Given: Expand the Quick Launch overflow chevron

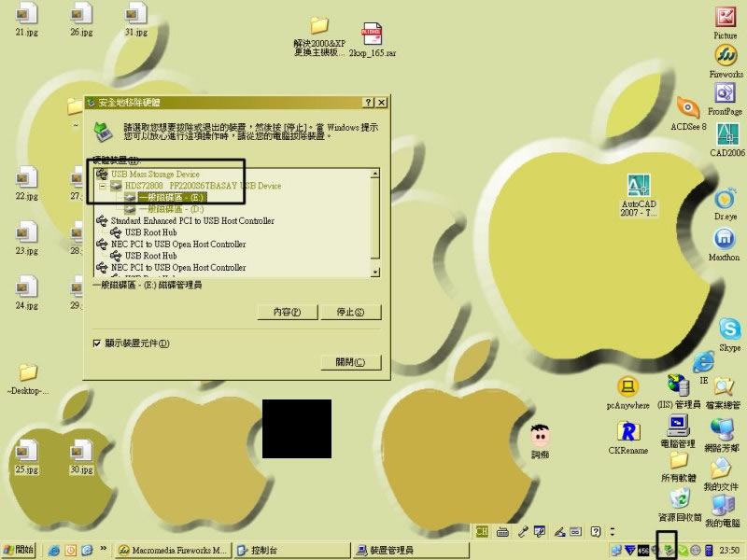Looking at the screenshot, I should click(103, 549).
